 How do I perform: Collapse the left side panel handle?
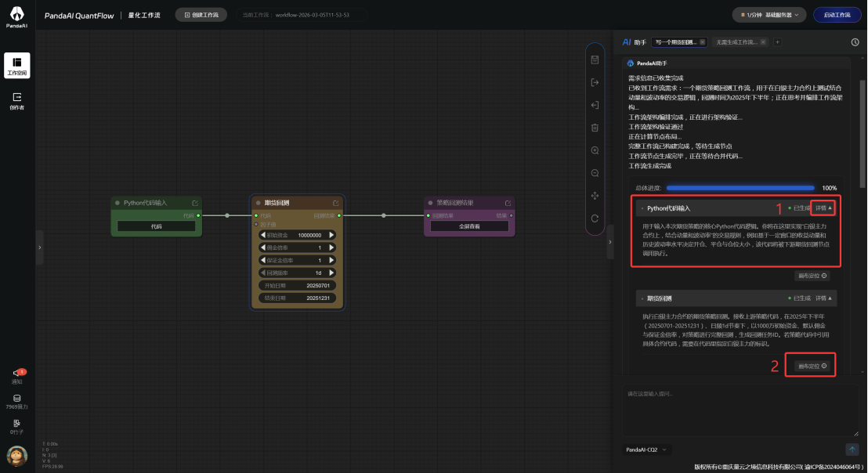click(39, 247)
